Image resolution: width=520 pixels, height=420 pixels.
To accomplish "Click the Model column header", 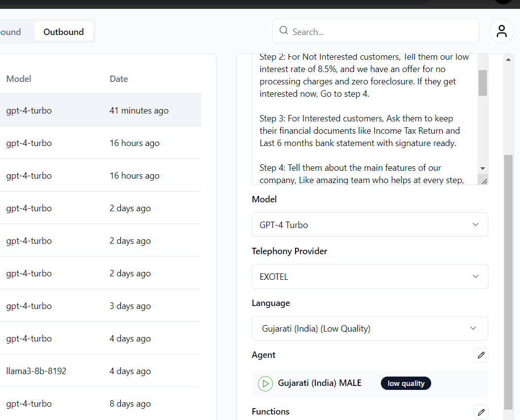I will click(x=19, y=79).
